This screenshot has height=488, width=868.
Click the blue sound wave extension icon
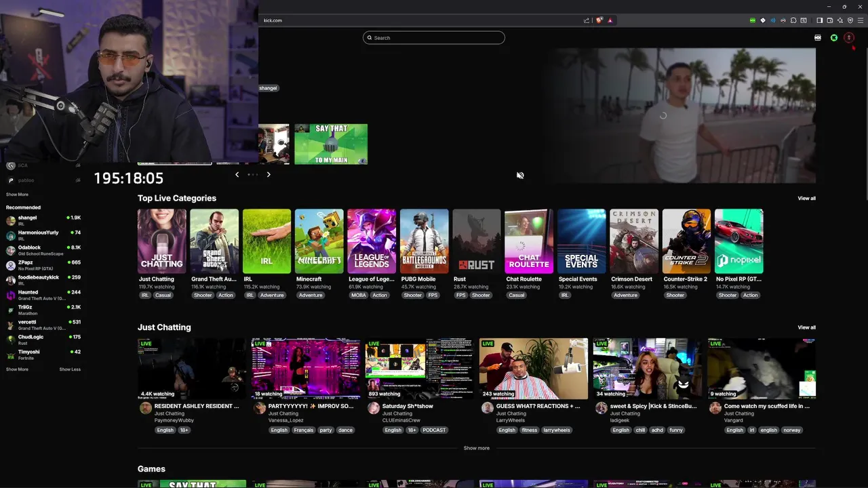pos(773,20)
